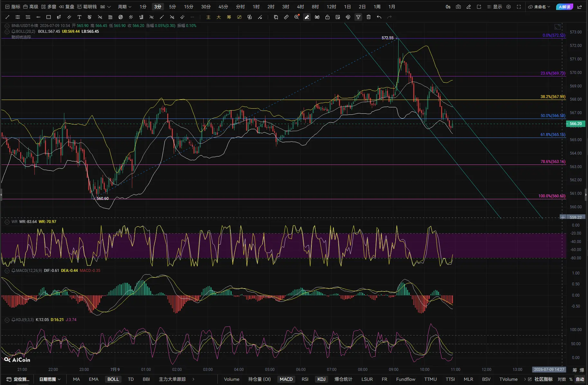The width and height of the screenshot is (588, 385).
Task: Switch to the 15分 timeframe
Action: click(x=188, y=7)
